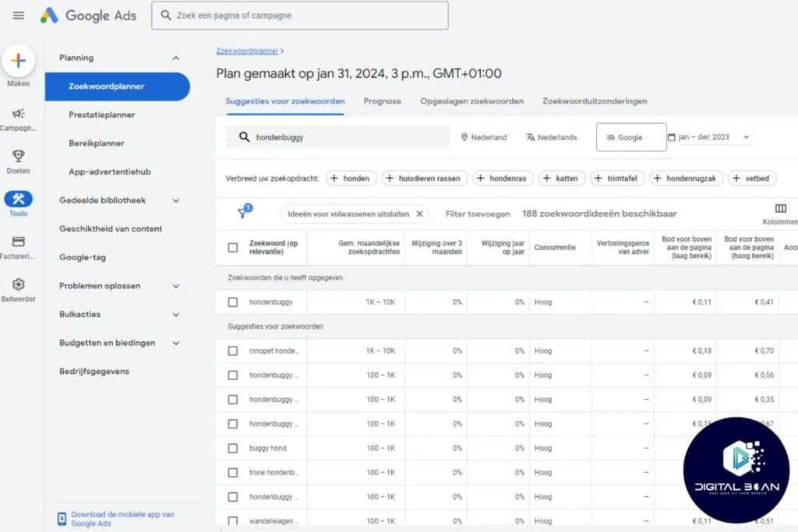Click the filter funnel icon
798x532 pixels.
[x=245, y=212]
